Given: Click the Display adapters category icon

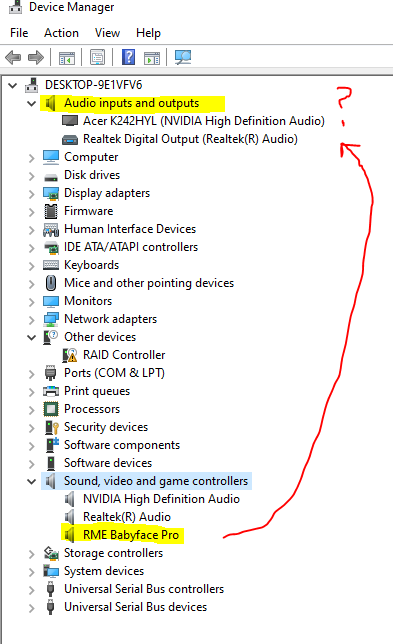Looking at the screenshot, I should pos(51,193).
